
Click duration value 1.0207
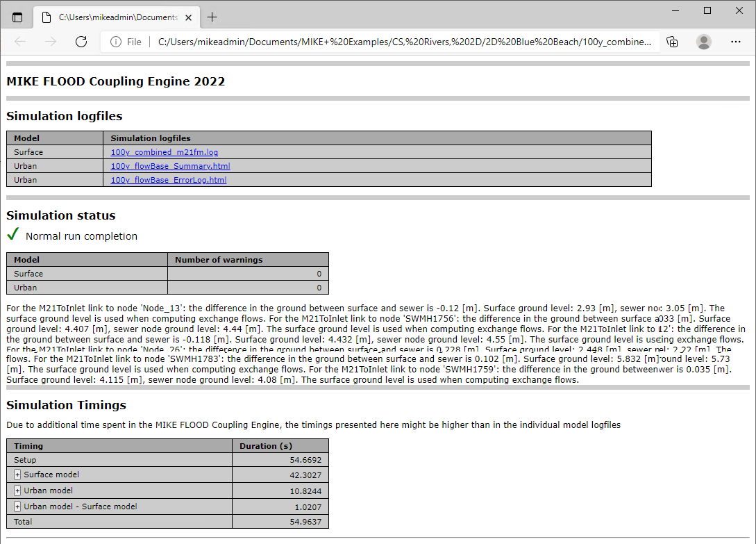pyautogui.click(x=308, y=507)
